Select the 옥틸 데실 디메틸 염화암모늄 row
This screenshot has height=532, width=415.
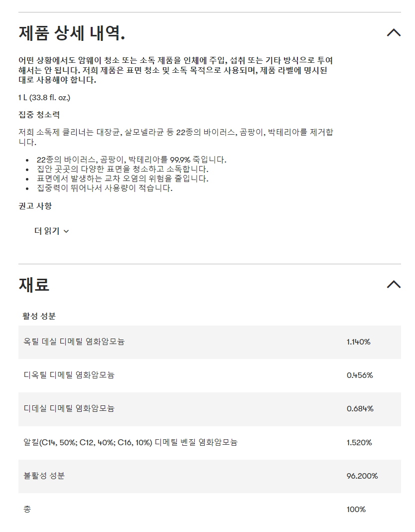tap(74, 342)
